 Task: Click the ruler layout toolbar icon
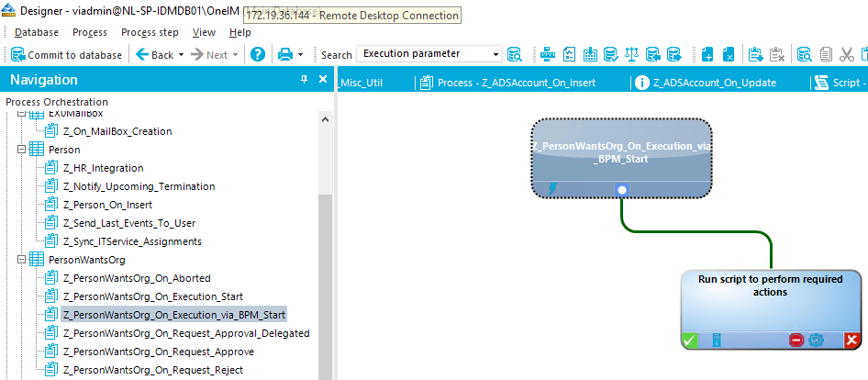click(x=548, y=54)
